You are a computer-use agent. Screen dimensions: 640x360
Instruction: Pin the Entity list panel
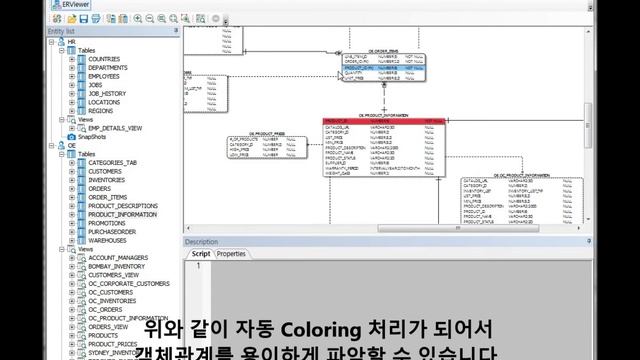(x=176, y=31)
